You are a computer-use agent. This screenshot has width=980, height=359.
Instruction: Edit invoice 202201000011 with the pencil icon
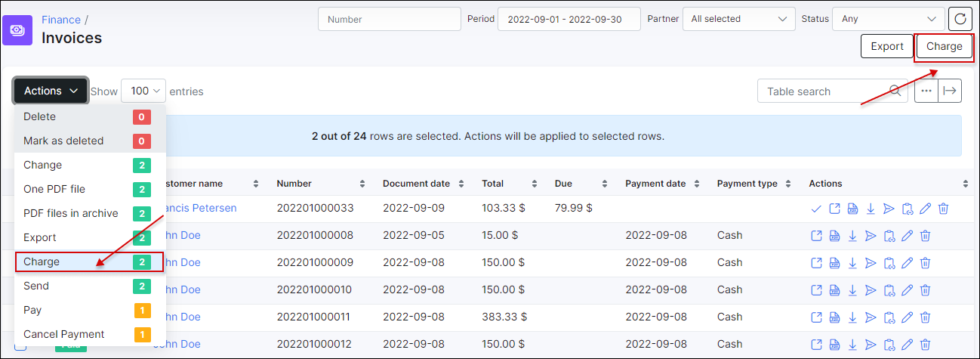point(906,317)
